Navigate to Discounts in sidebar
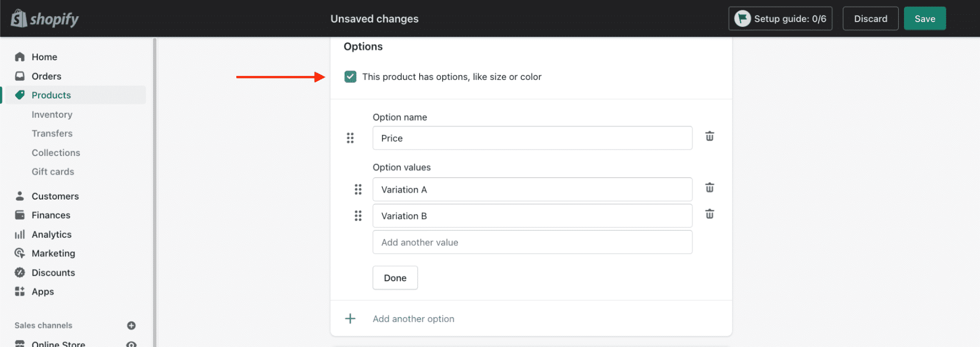980x347 pixels. pyautogui.click(x=53, y=273)
